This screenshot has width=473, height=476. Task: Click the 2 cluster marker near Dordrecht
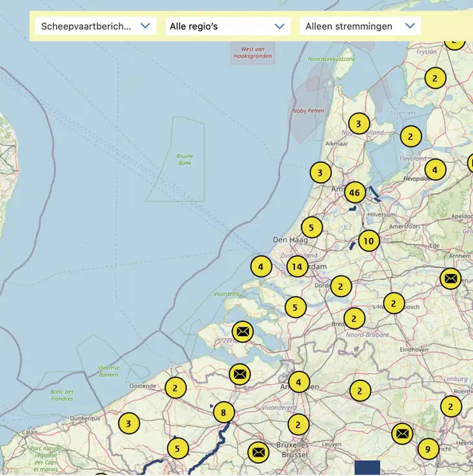[340, 286]
